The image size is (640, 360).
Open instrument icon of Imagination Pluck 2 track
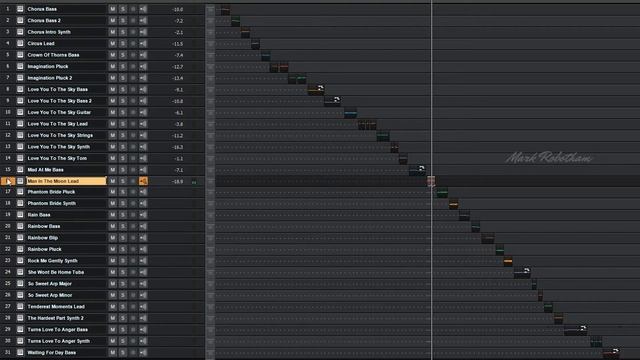click(20, 78)
